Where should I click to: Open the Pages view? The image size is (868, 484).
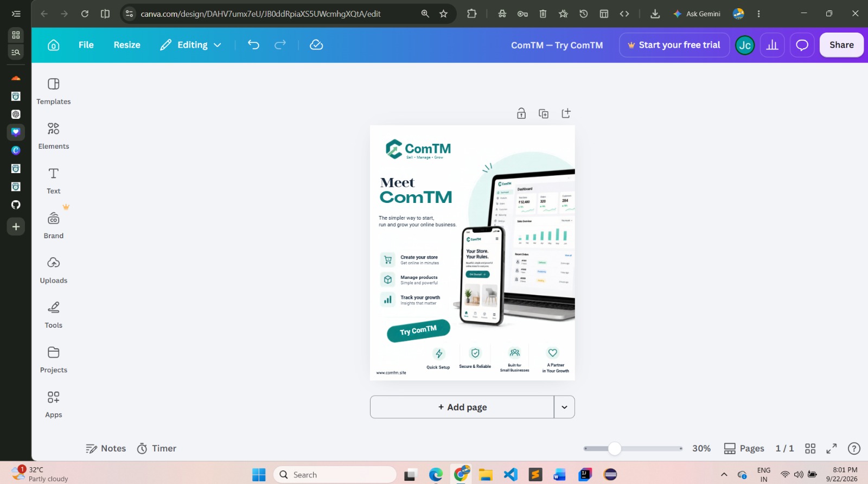(744, 448)
